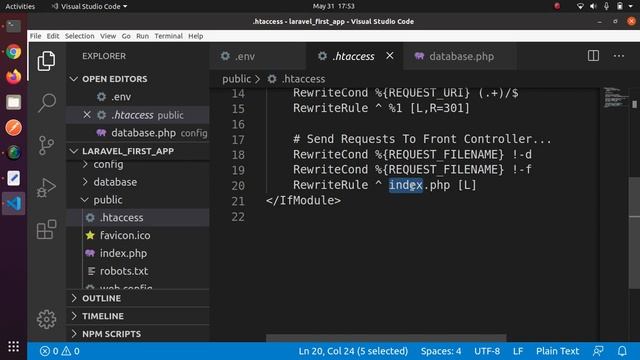Open the Run and Debug view
The width and height of the screenshot is (640, 360).
point(46,188)
